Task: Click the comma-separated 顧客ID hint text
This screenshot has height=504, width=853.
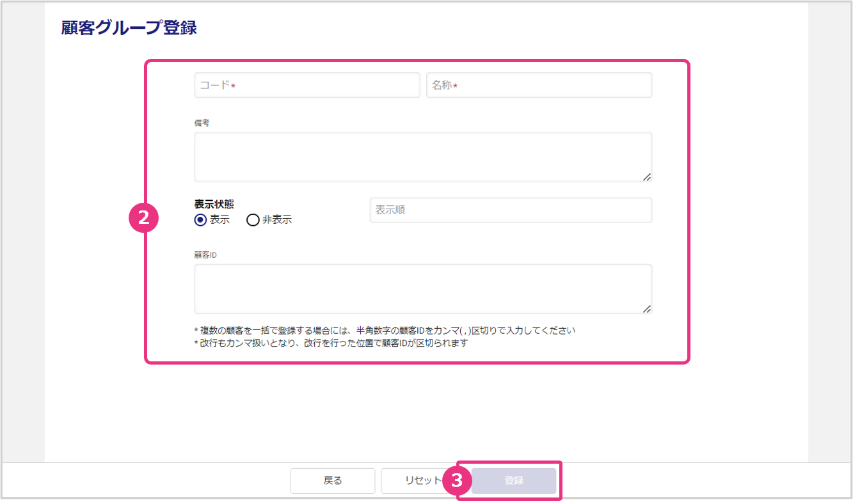Action: 385,331
